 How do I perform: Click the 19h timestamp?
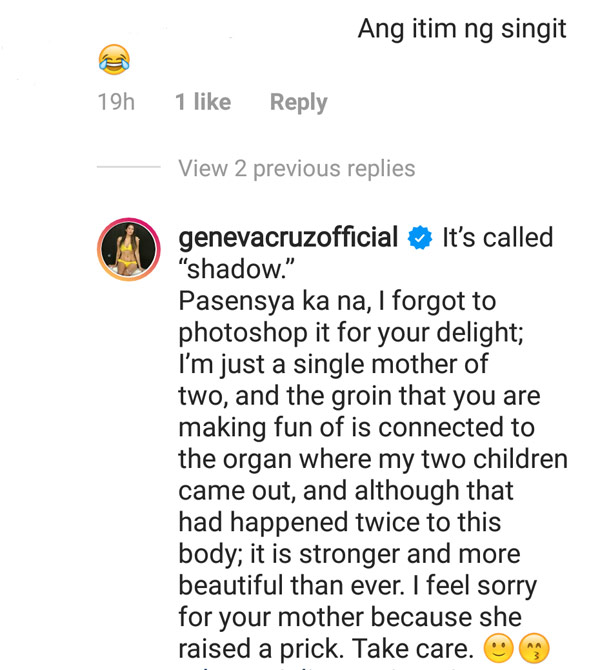(x=116, y=102)
